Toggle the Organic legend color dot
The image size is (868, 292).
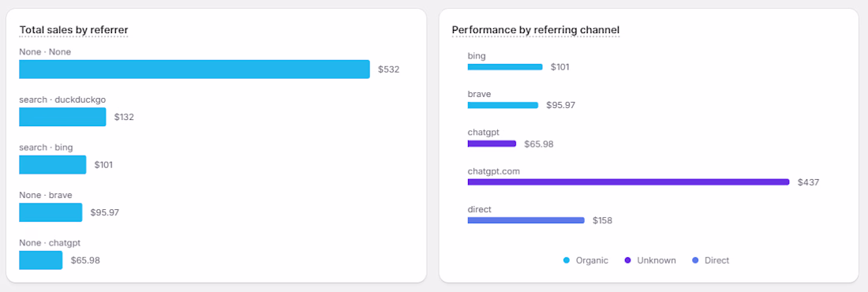(x=566, y=260)
